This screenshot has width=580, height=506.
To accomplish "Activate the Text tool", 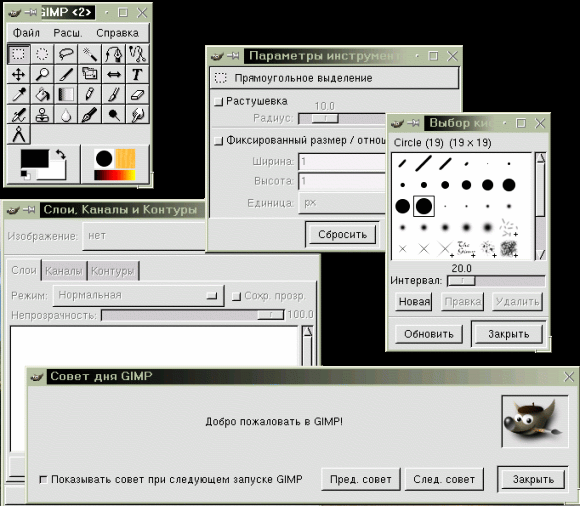I will (x=138, y=74).
